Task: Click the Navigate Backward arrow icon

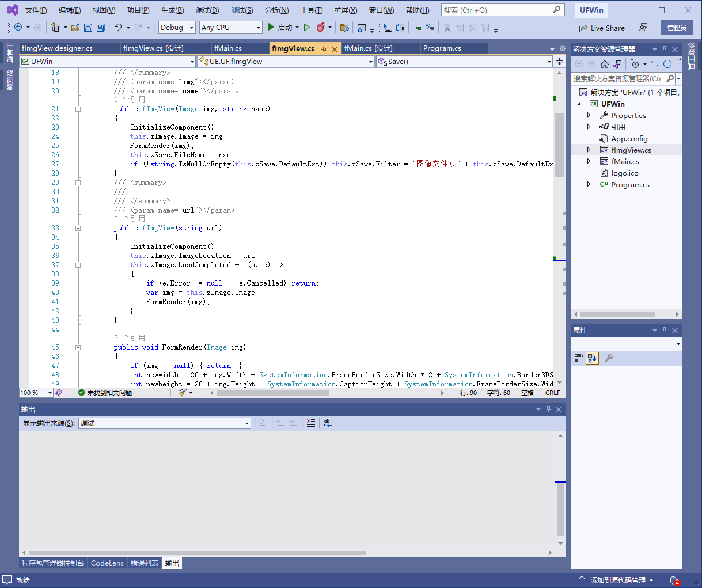Action: pyautogui.click(x=18, y=27)
